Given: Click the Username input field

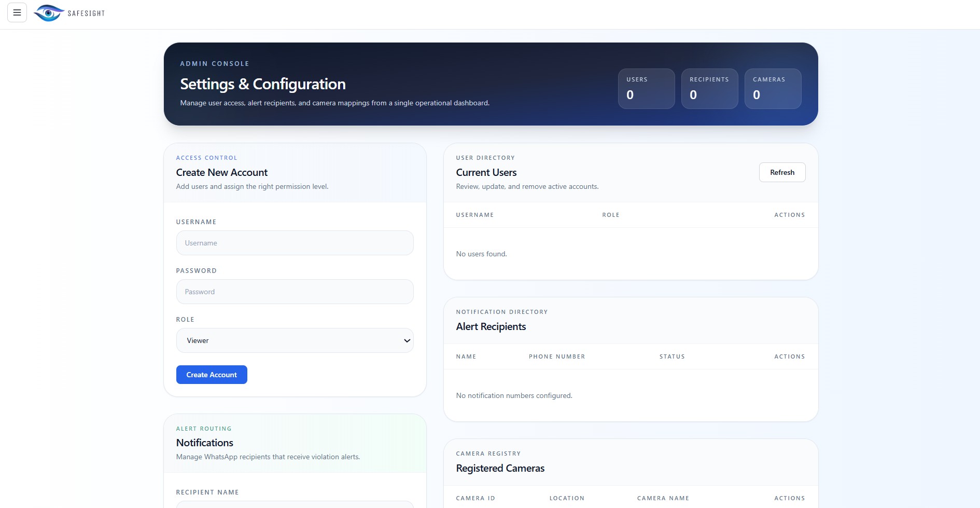Looking at the screenshot, I should pos(295,243).
